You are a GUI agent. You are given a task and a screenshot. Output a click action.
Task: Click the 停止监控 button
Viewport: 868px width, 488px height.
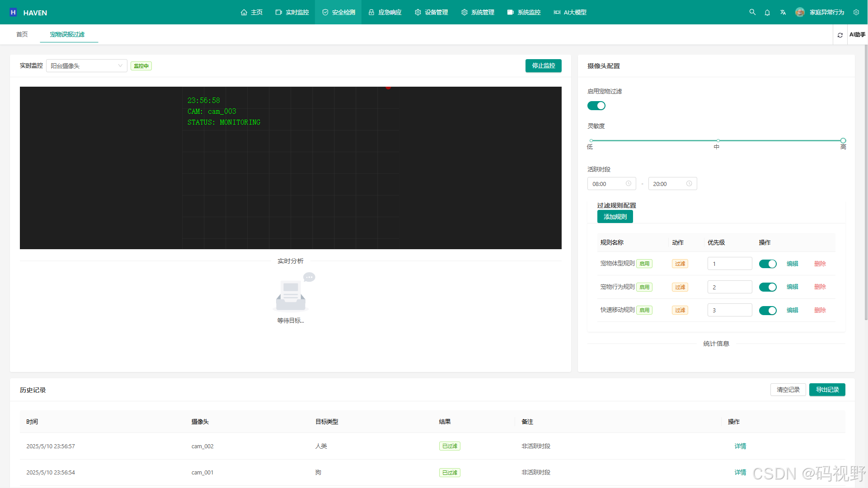(x=543, y=66)
